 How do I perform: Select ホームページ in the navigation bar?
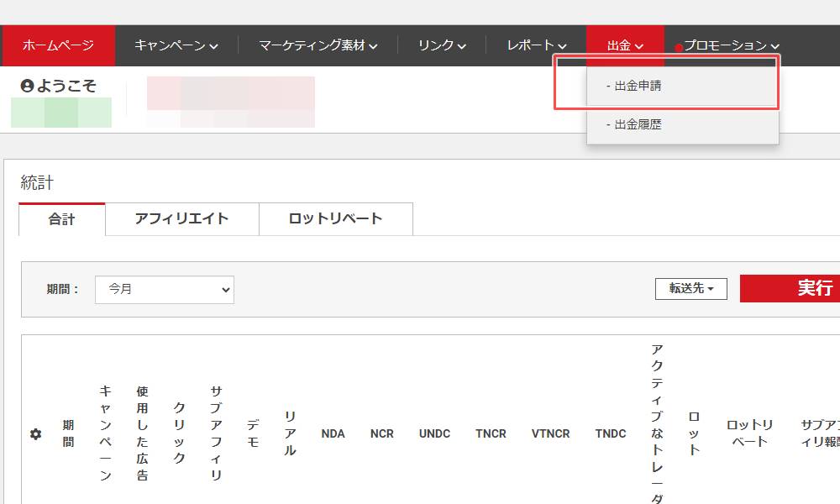[x=58, y=45]
